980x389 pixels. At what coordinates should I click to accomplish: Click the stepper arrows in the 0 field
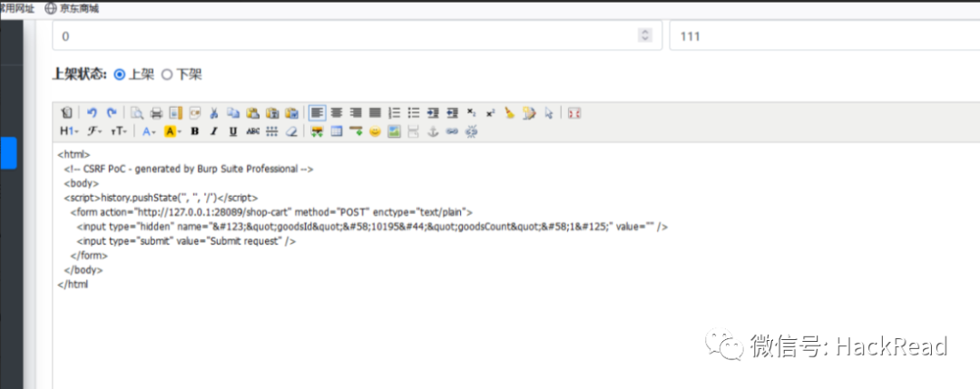point(644,36)
